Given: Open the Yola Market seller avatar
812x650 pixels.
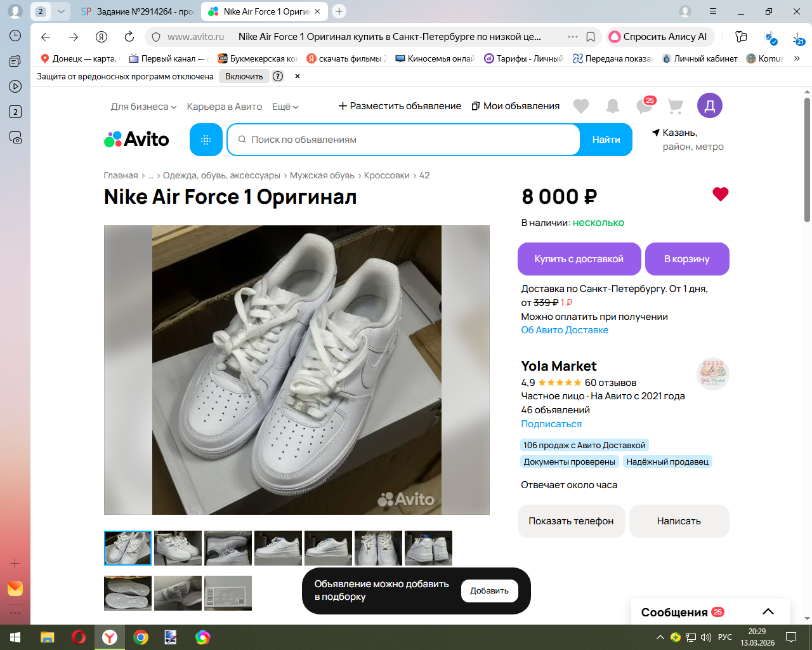Looking at the screenshot, I should point(713,374).
